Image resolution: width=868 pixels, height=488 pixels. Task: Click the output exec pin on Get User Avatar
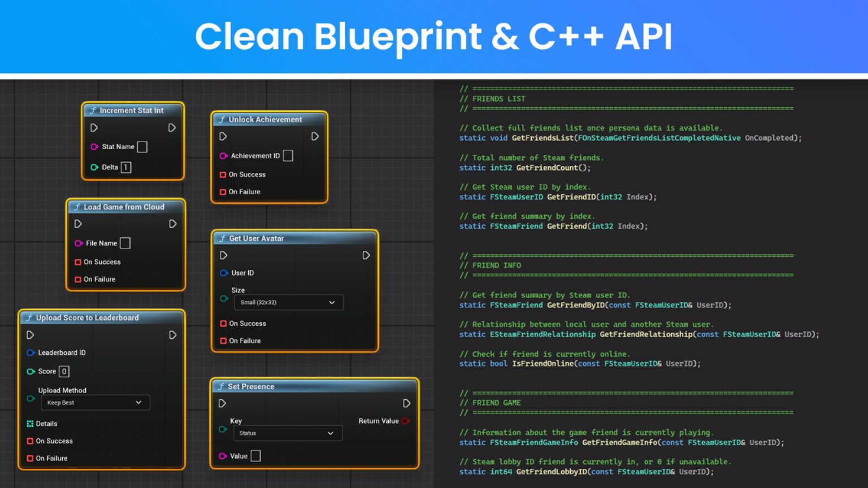click(366, 255)
